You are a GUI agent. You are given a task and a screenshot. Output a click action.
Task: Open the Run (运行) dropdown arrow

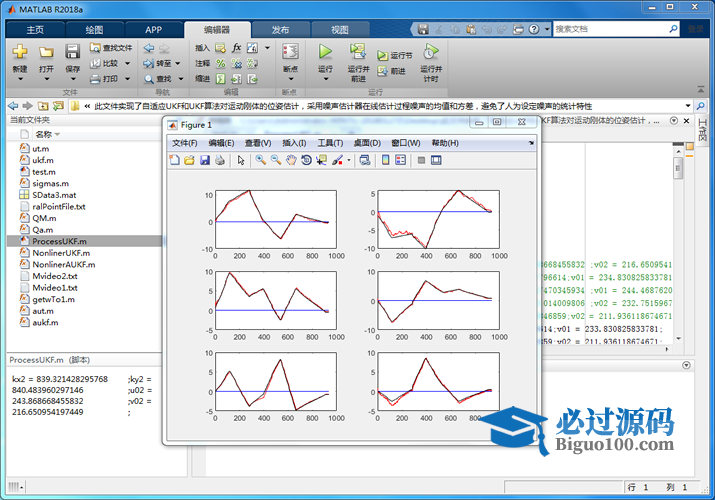326,79
